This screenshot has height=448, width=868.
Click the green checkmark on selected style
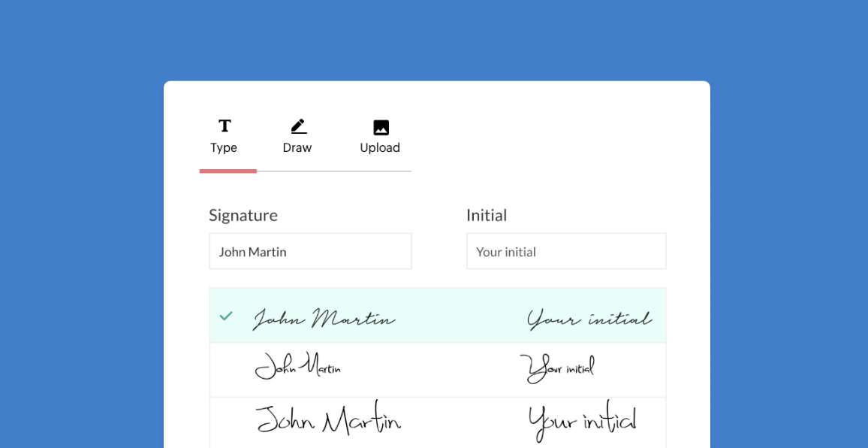(x=226, y=316)
